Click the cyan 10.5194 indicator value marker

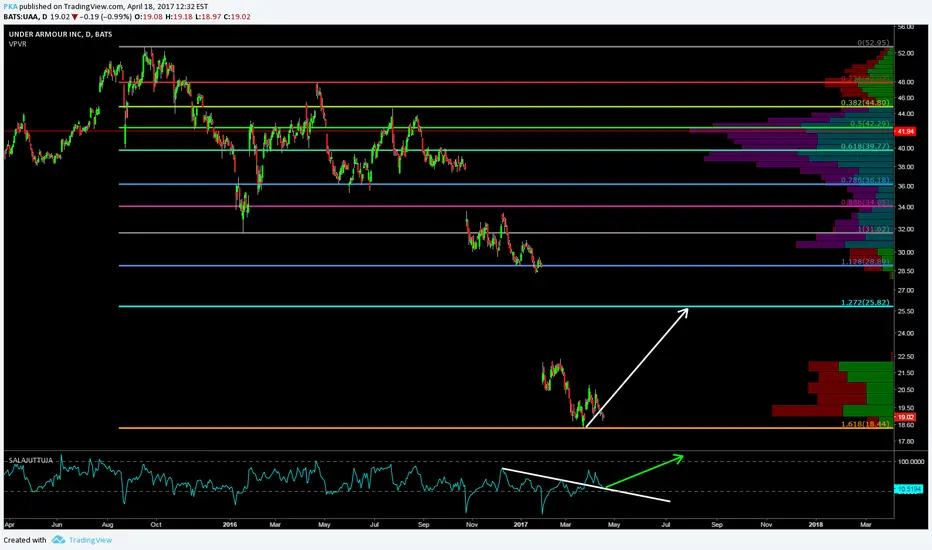909,489
